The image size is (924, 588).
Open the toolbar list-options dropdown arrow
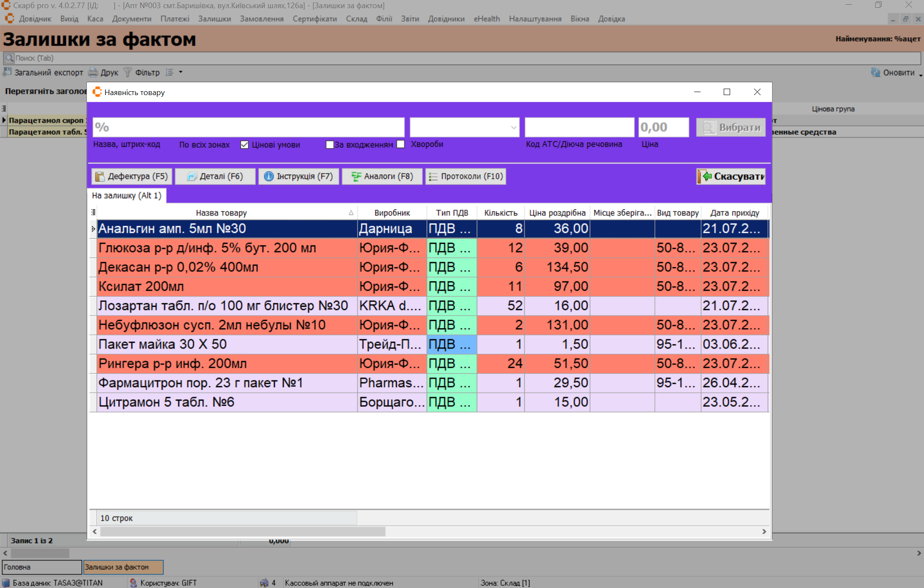point(181,72)
